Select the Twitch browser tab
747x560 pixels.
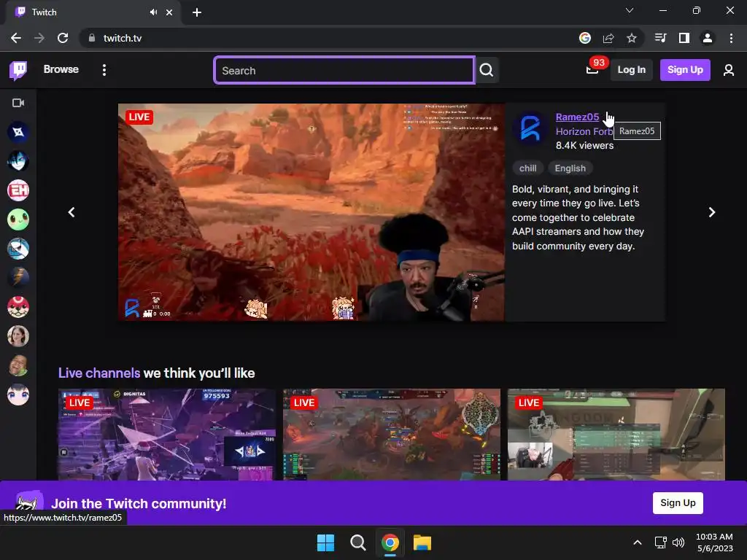93,12
